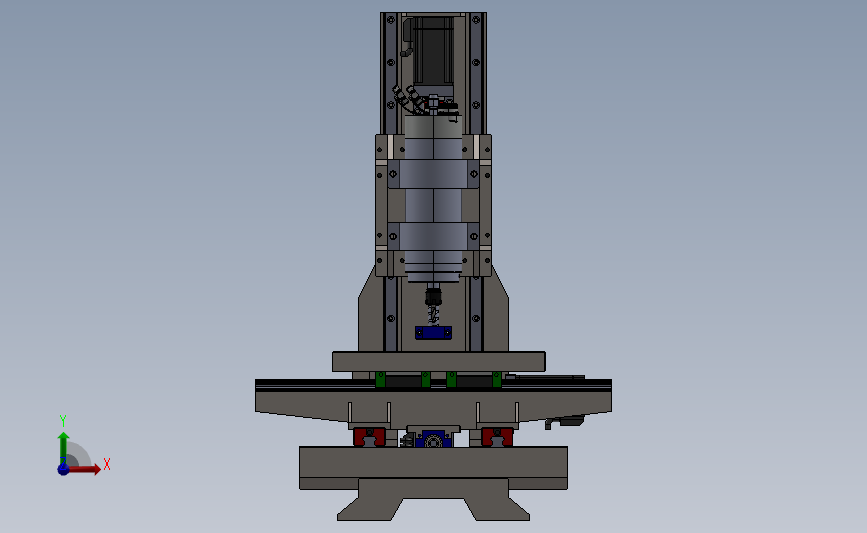Screen dimensions: 867x533
Task: Select the rightmost green bearing block
Action: 497,380
